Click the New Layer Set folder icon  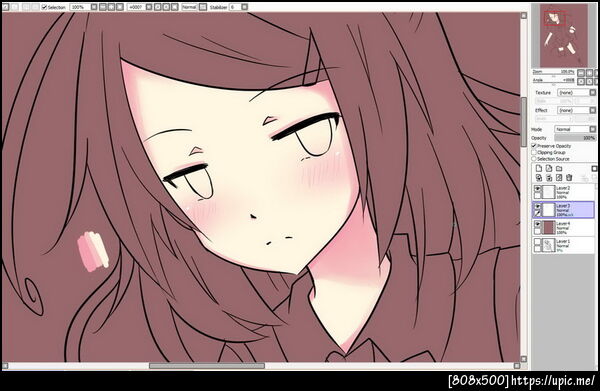559,168
